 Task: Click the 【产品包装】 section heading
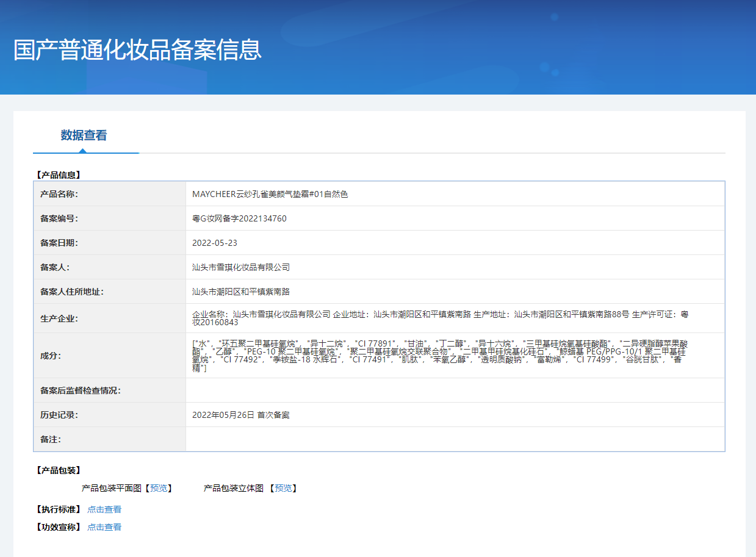click(x=57, y=470)
